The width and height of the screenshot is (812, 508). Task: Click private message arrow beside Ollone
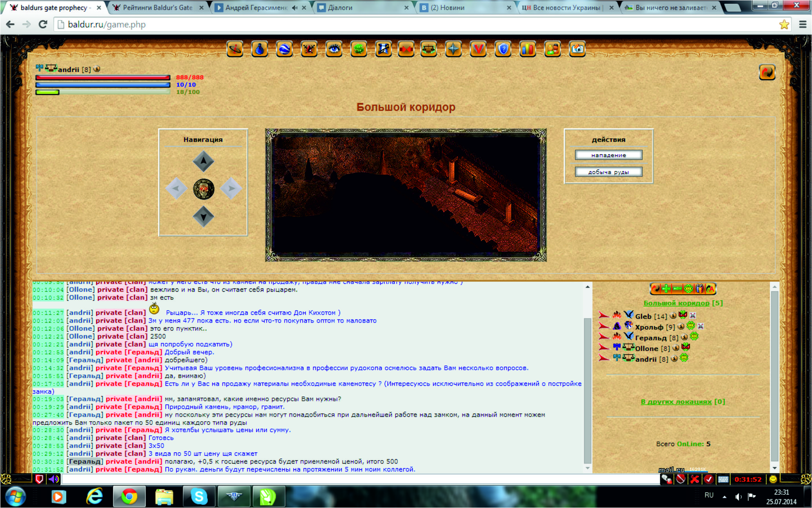603,347
